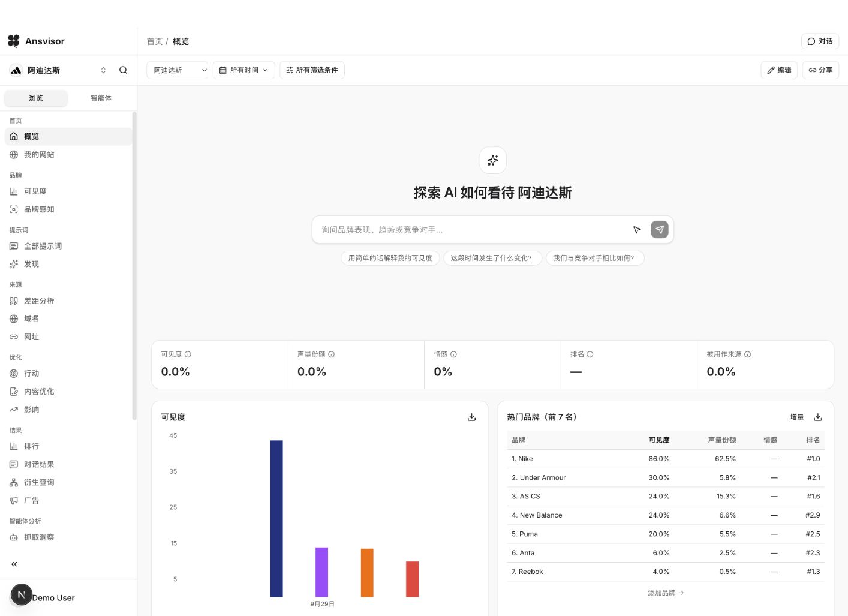
Task: Switch to the 智能体 tab
Action: click(x=101, y=98)
